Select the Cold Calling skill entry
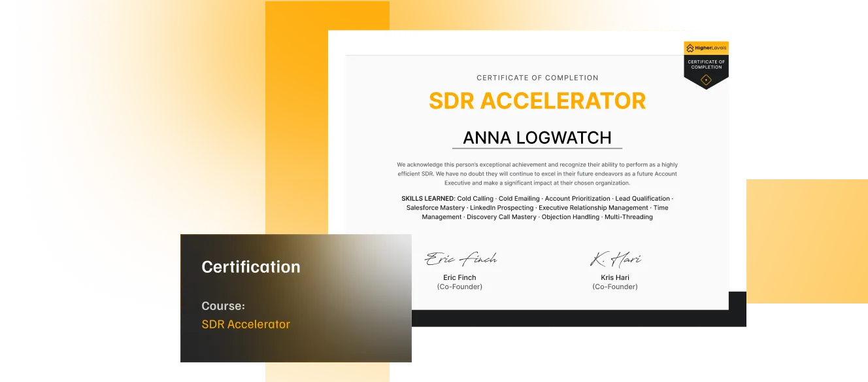Image resolution: width=868 pixels, height=382 pixels. (x=475, y=198)
